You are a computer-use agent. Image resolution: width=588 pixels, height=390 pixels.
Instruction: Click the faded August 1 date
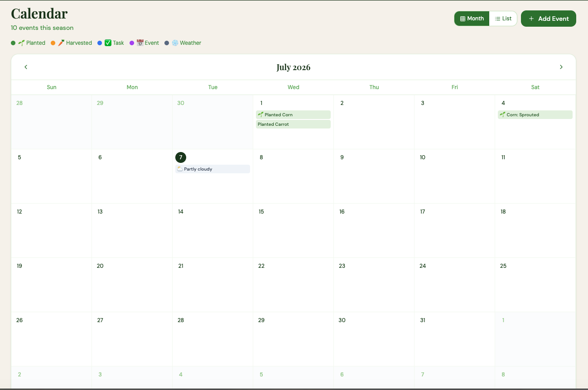tap(503, 320)
